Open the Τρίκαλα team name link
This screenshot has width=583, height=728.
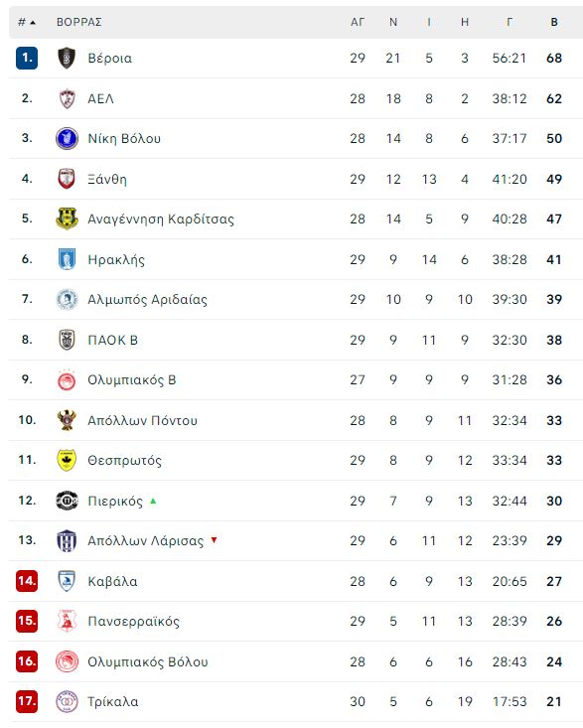coord(113,701)
